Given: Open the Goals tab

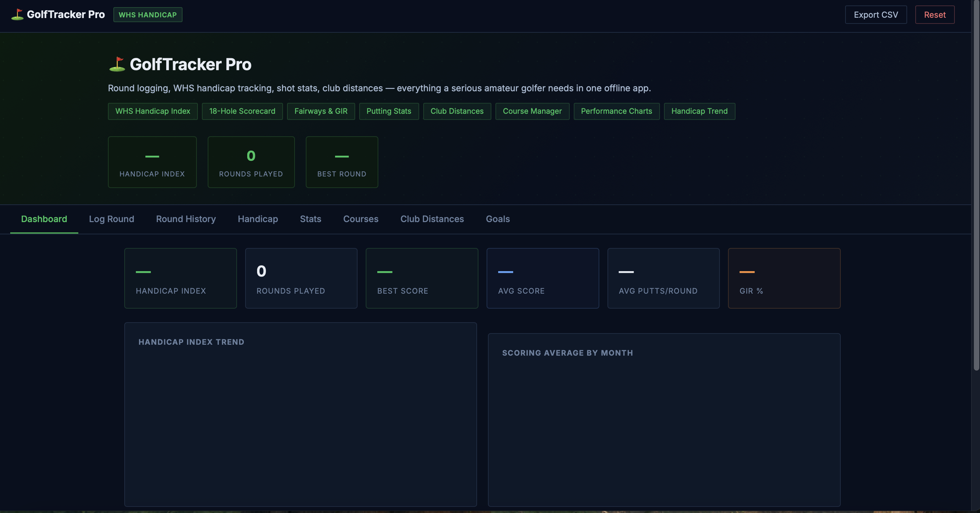Looking at the screenshot, I should click(x=497, y=219).
